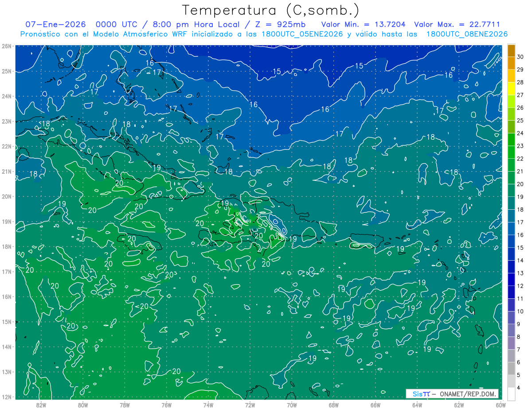The width and height of the screenshot is (532, 411).
Task: Click the '25N' latitude axis label
Action: (x=6, y=71)
